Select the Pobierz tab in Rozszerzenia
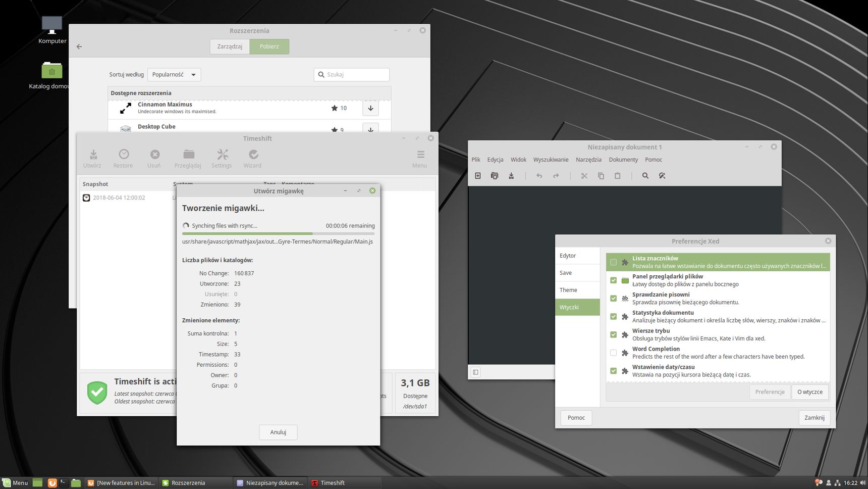This screenshot has width=868, height=489. click(269, 46)
